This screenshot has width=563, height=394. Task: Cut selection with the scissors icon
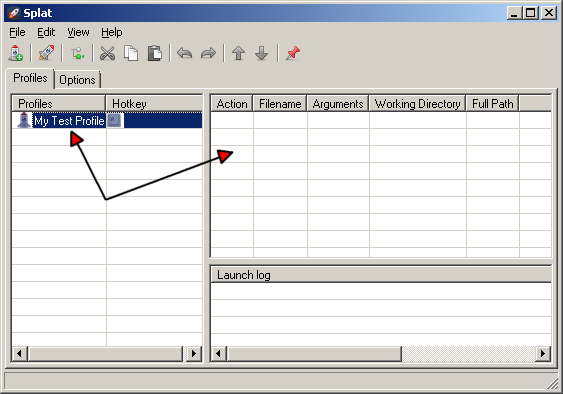coord(107,53)
